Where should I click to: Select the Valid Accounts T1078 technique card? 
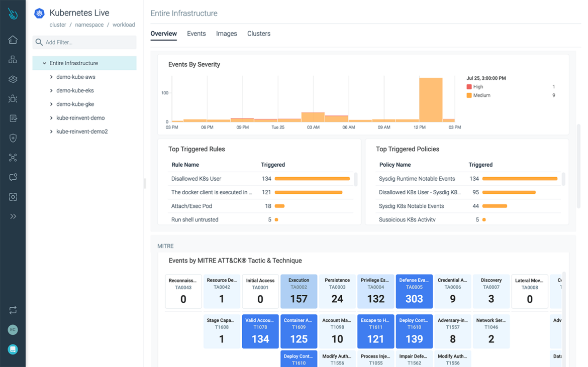tap(260, 331)
